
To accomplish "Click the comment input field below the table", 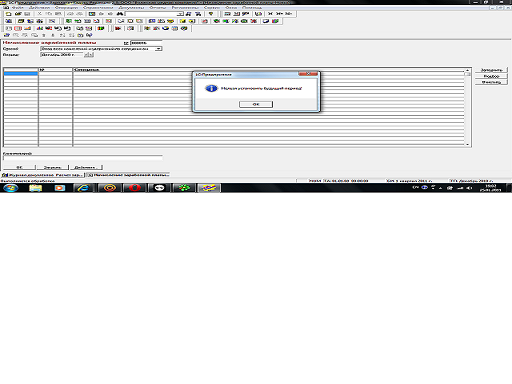I will (83, 158).
